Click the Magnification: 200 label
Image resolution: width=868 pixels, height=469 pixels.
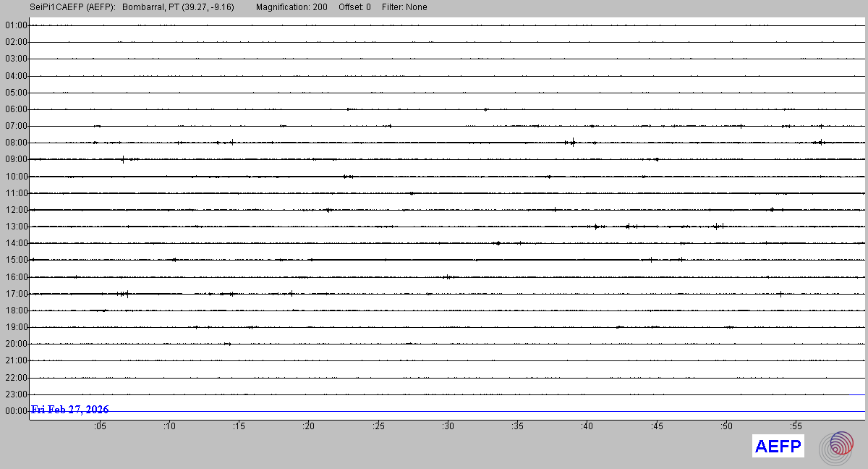coord(292,7)
